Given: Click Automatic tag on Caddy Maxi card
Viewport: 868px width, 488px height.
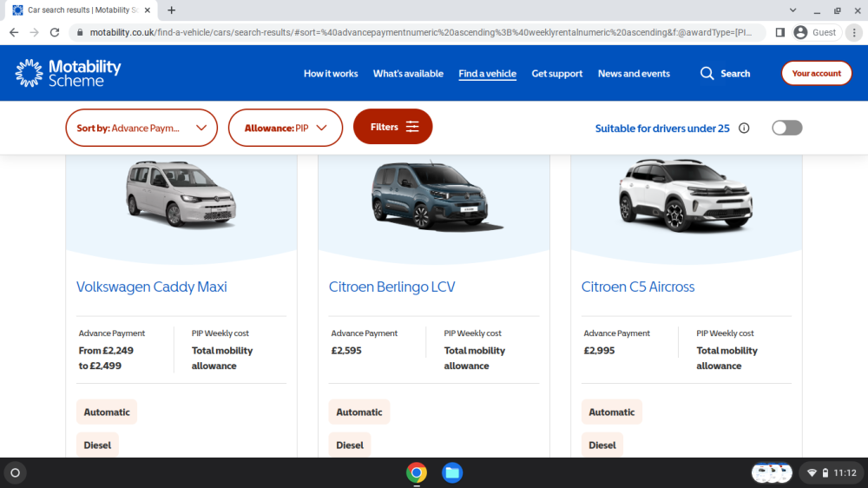Looking at the screenshot, I should tap(107, 412).
